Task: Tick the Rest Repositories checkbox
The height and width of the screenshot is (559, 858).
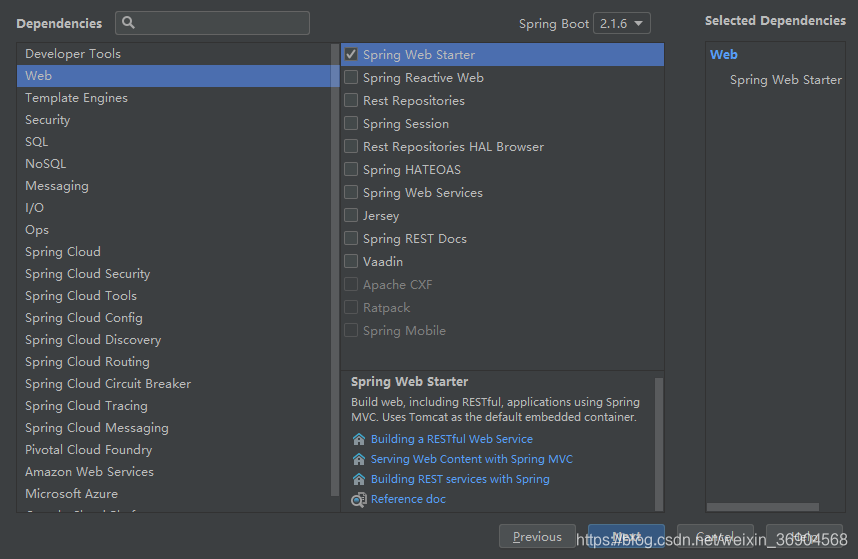Action: coord(351,100)
